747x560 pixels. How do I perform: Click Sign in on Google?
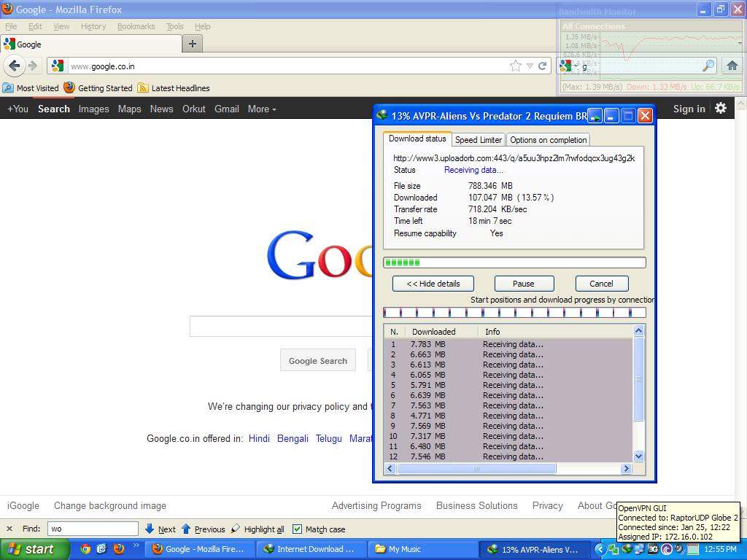click(689, 109)
